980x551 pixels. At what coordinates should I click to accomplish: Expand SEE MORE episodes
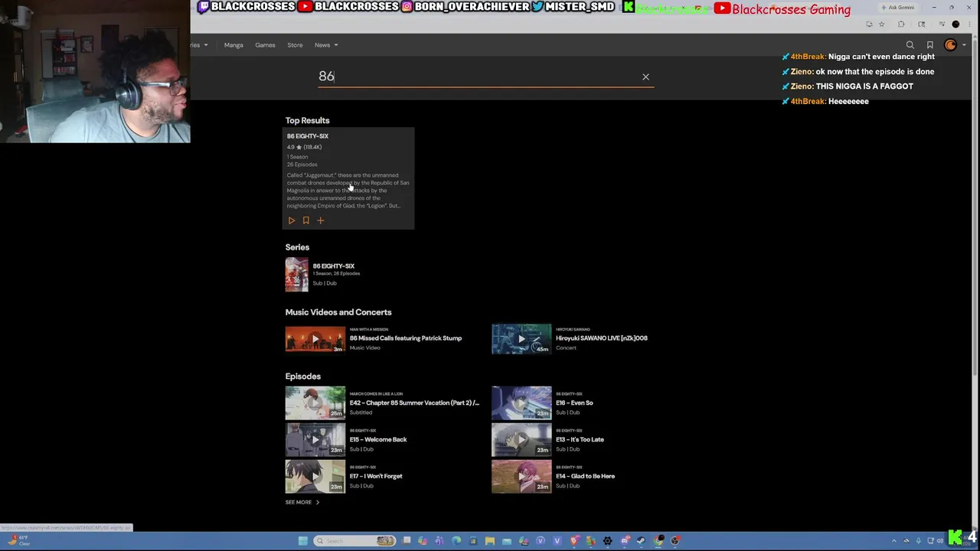302,502
